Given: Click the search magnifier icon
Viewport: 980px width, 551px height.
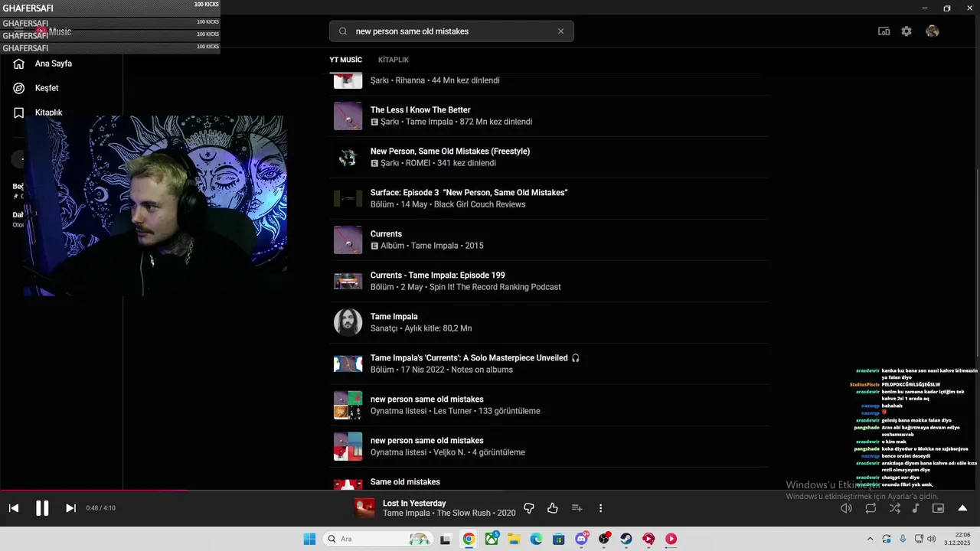Looking at the screenshot, I should (343, 31).
